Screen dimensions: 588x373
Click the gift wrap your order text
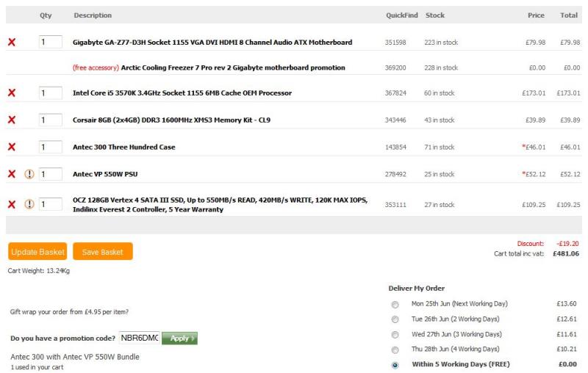[x=69, y=311]
